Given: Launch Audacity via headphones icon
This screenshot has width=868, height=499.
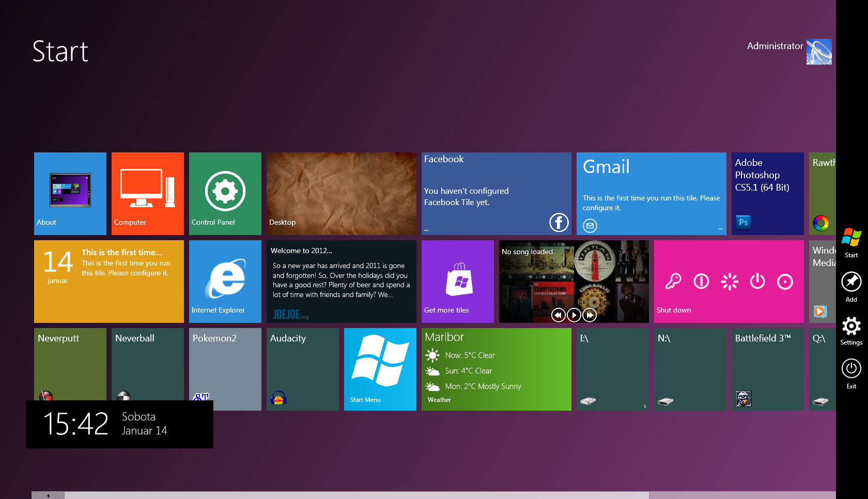Looking at the screenshot, I should tap(278, 398).
